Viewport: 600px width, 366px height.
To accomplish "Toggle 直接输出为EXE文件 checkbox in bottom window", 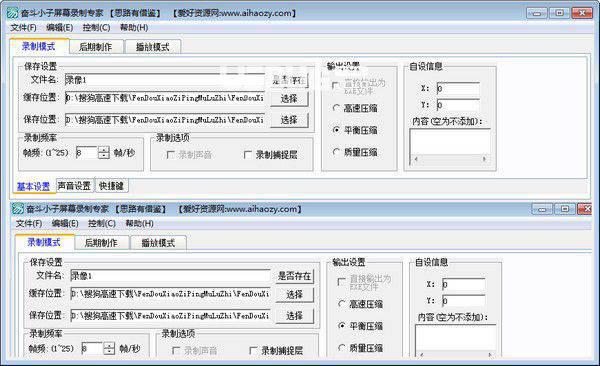I will [x=341, y=281].
